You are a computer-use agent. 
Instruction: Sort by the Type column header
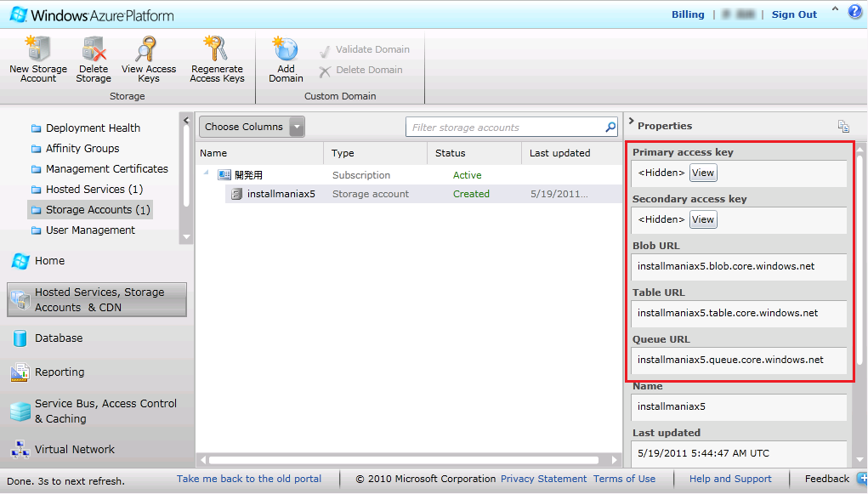375,153
